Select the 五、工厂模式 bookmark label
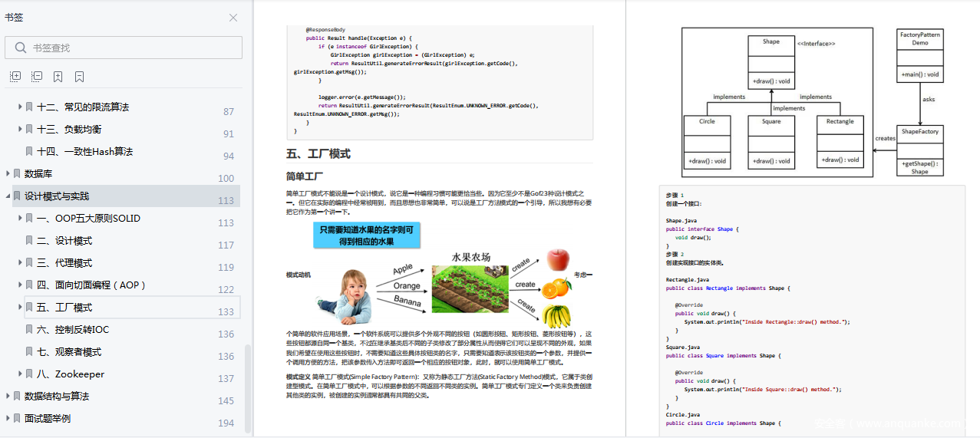This screenshot has height=438, width=980. pos(64,307)
